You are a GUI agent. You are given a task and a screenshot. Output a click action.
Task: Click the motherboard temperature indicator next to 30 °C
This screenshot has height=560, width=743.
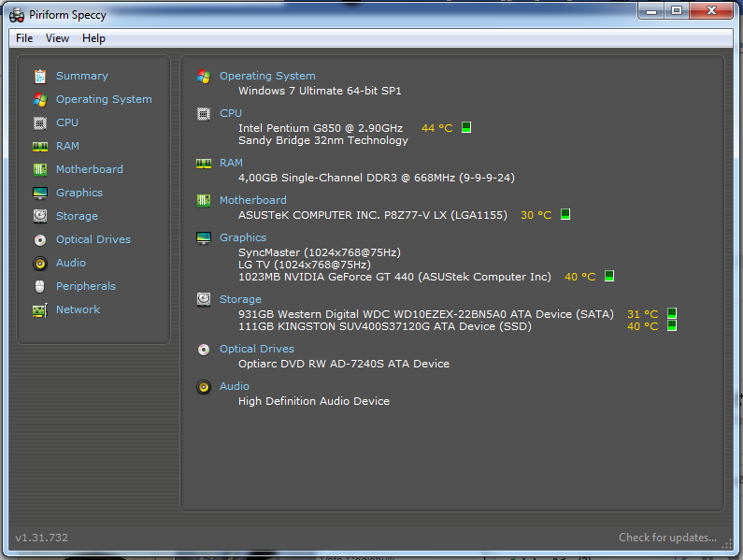(x=565, y=214)
